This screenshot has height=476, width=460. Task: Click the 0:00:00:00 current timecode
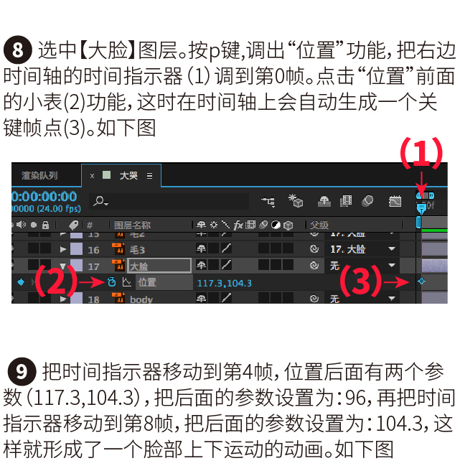(x=44, y=197)
